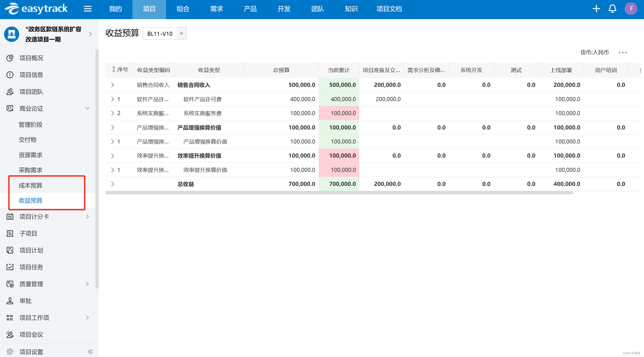
Task: Click the 项目计划 icon
Action: [x=10, y=250]
